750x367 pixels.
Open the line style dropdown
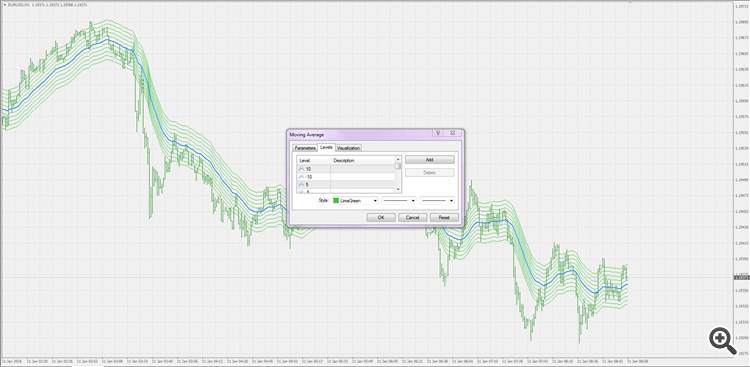click(x=399, y=200)
